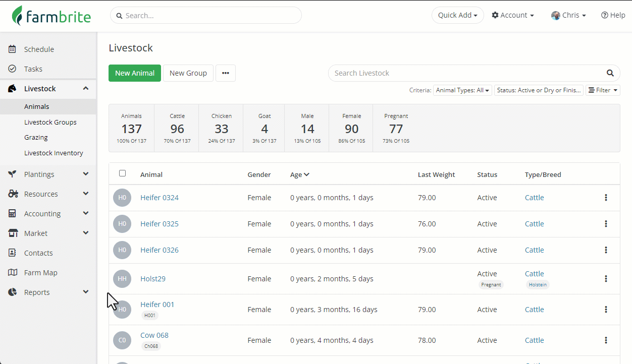This screenshot has height=364, width=632.
Task: Click the Pregnant tag under Holst29 status
Action: (x=491, y=285)
